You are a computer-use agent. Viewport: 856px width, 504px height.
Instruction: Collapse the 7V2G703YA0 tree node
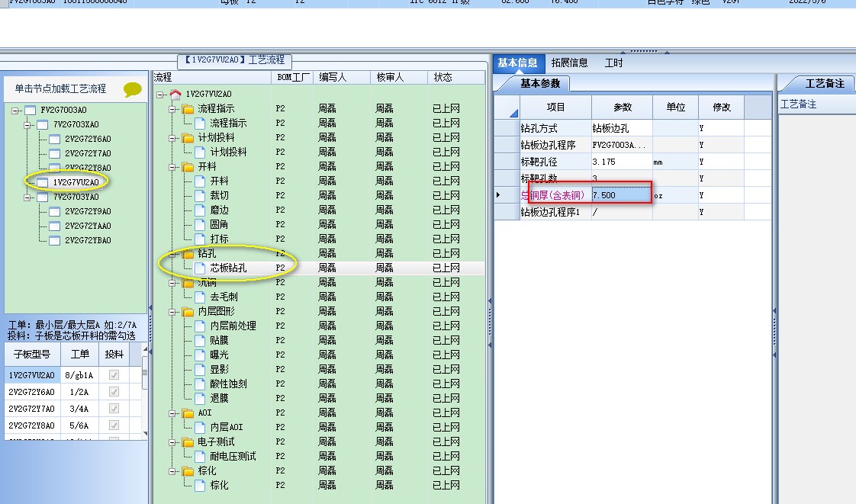(27, 197)
